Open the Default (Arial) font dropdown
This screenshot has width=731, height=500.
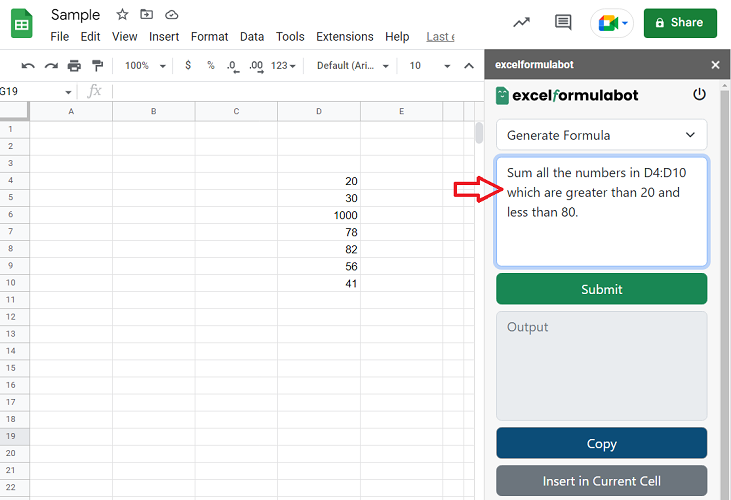tap(352, 66)
